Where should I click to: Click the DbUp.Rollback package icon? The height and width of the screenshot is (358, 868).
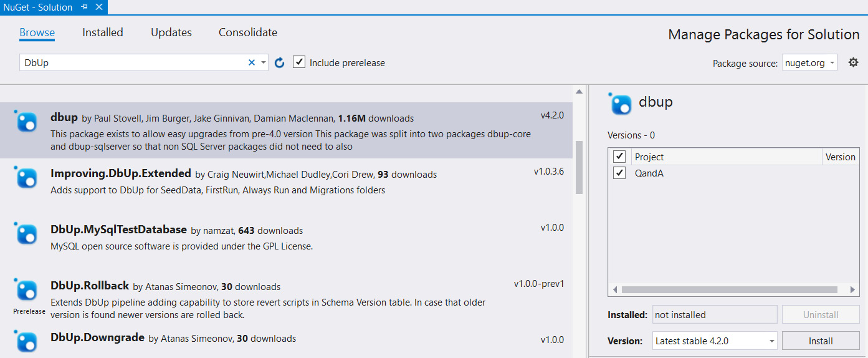(26, 290)
